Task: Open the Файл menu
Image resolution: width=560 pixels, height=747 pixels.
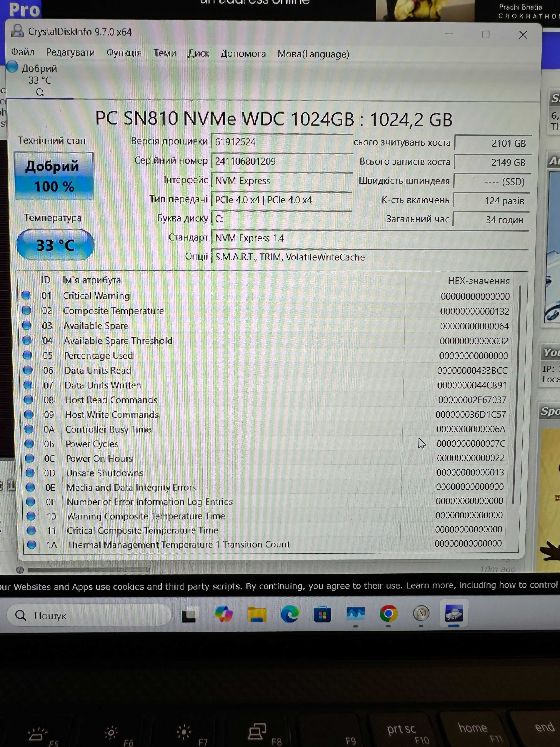Action: pyautogui.click(x=23, y=52)
